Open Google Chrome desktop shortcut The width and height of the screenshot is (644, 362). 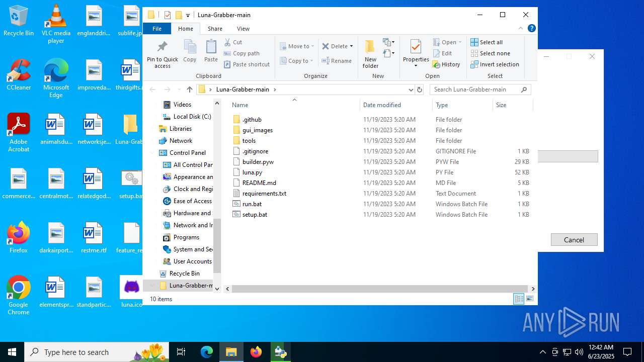click(19, 296)
